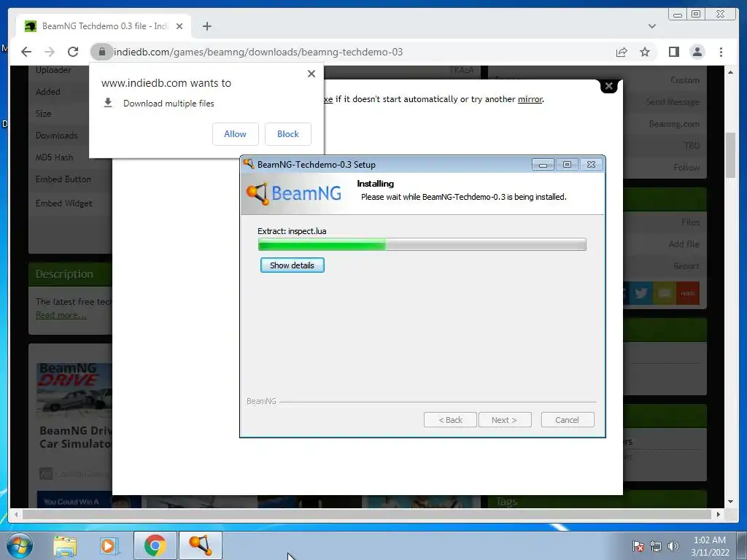The image size is (747, 560).
Task: Click Report in the right sidebar
Action: coord(686,266)
